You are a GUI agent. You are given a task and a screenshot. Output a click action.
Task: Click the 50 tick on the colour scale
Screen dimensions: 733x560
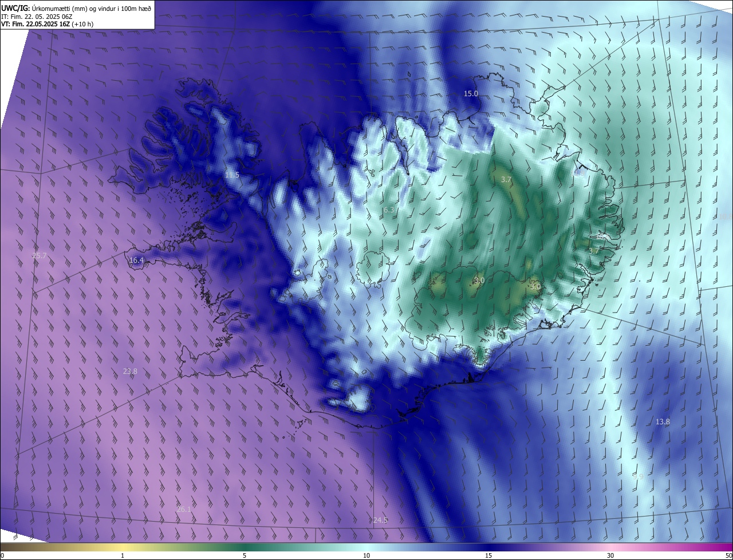(728, 555)
